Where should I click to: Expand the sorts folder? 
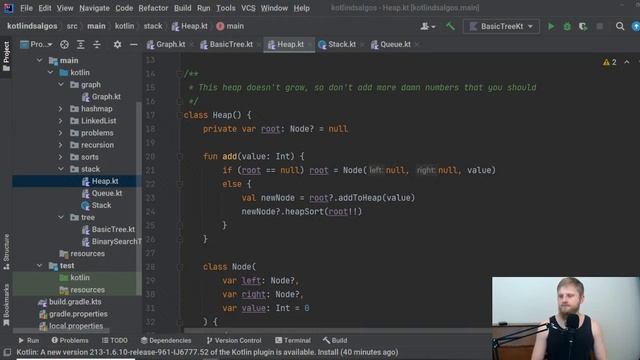point(61,157)
